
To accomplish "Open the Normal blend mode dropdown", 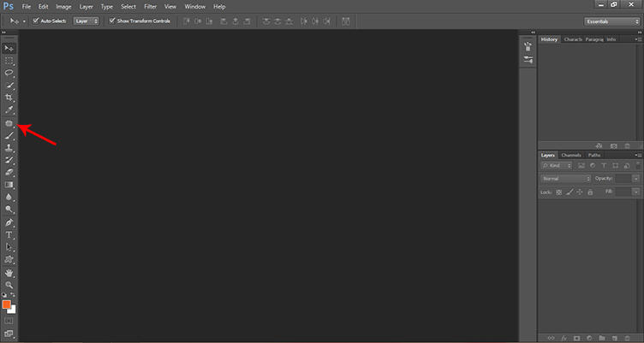I will [x=565, y=178].
